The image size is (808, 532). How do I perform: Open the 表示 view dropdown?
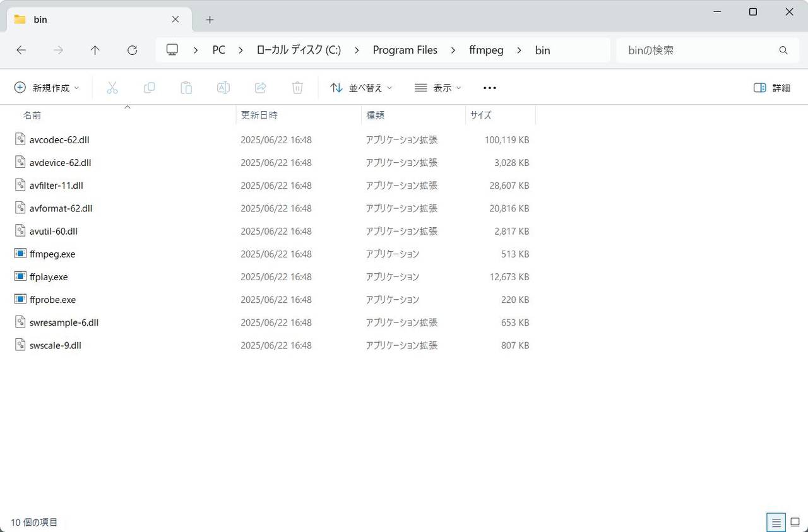[x=438, y=88]
